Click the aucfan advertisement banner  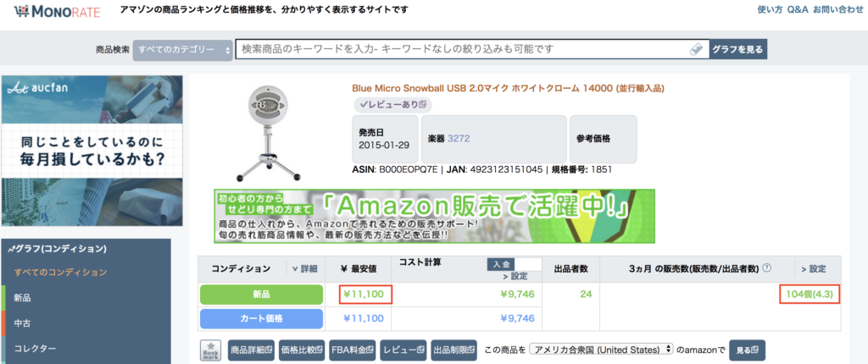click(92, 151)
